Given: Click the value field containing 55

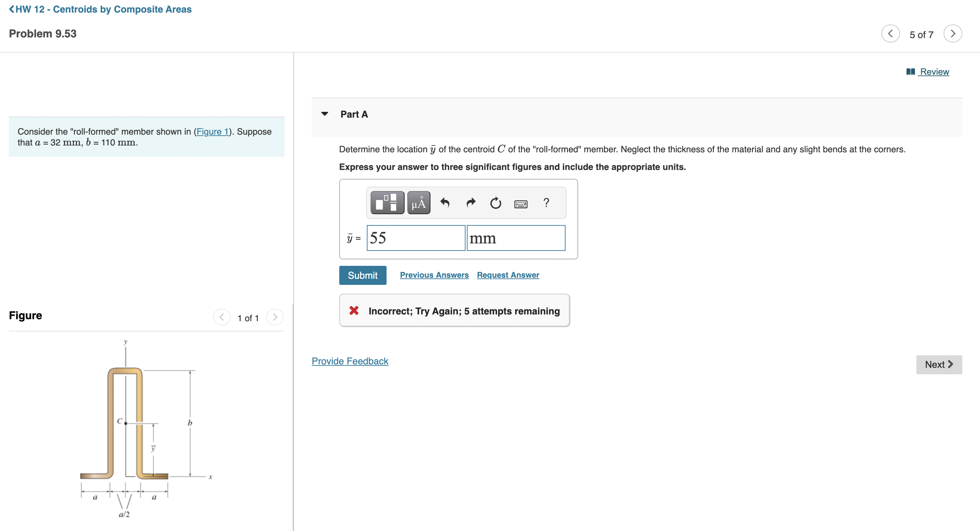Looking at the screenshot, I should (x=415, y=238).
